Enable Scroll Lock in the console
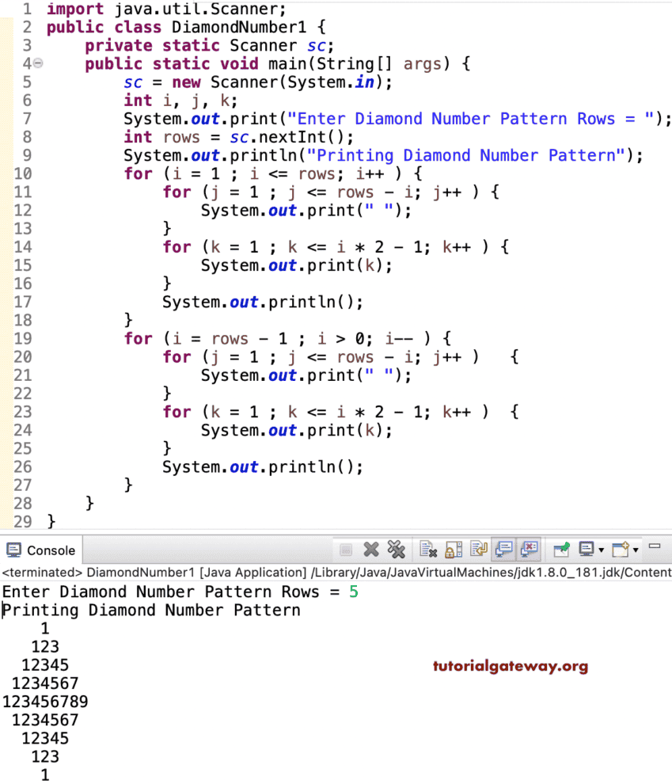The image size is (672, 784). [453, 550]
